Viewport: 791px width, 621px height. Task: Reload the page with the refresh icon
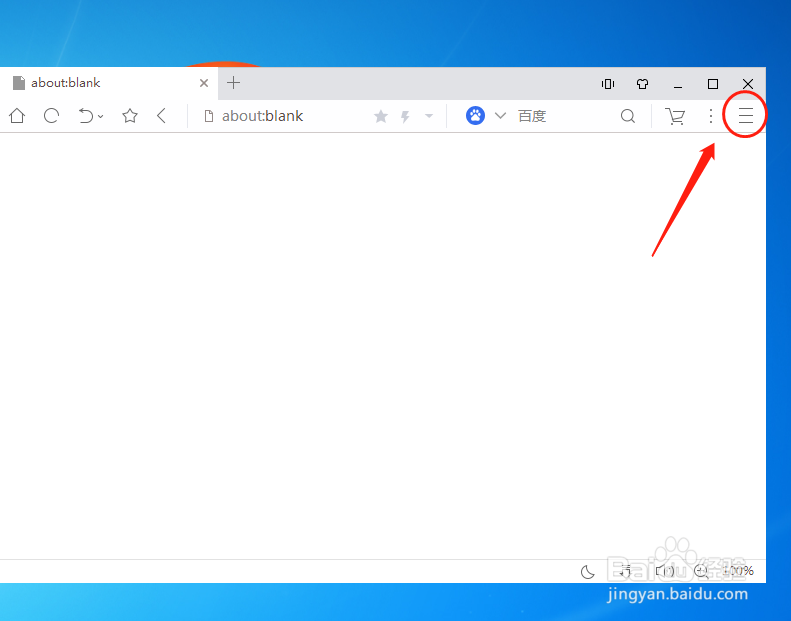point(51,116)
